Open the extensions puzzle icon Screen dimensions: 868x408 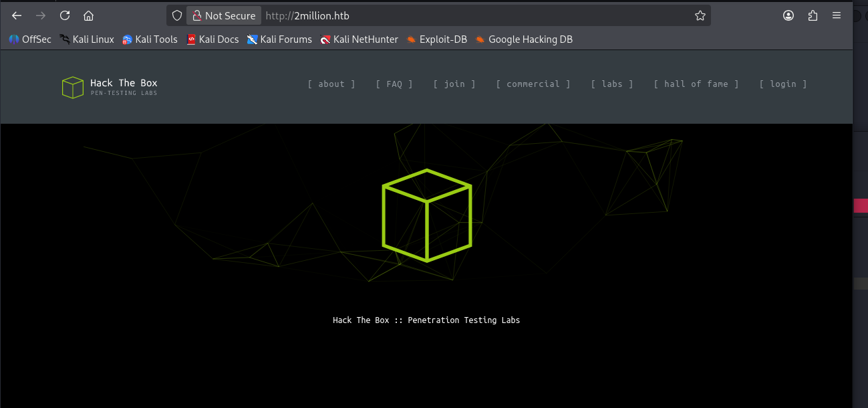(813, 15)
